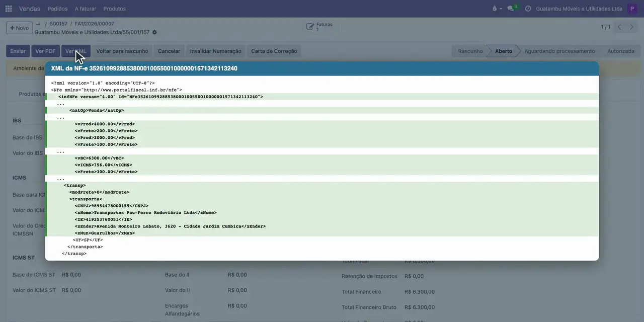The height and width of the screenshot is (322, 644).
Task: Click the Enviar button
Action: point(18,51)
